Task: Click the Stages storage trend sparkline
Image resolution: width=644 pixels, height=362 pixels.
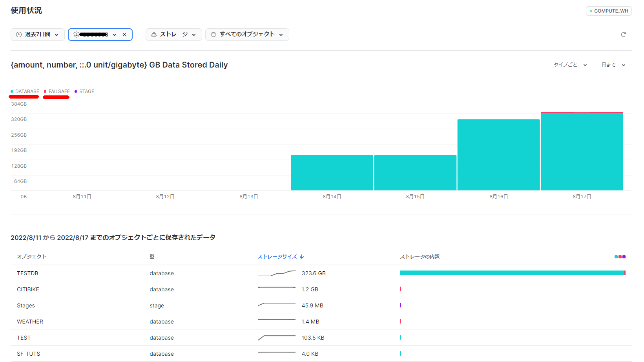Action: click(x=277, y=305)
